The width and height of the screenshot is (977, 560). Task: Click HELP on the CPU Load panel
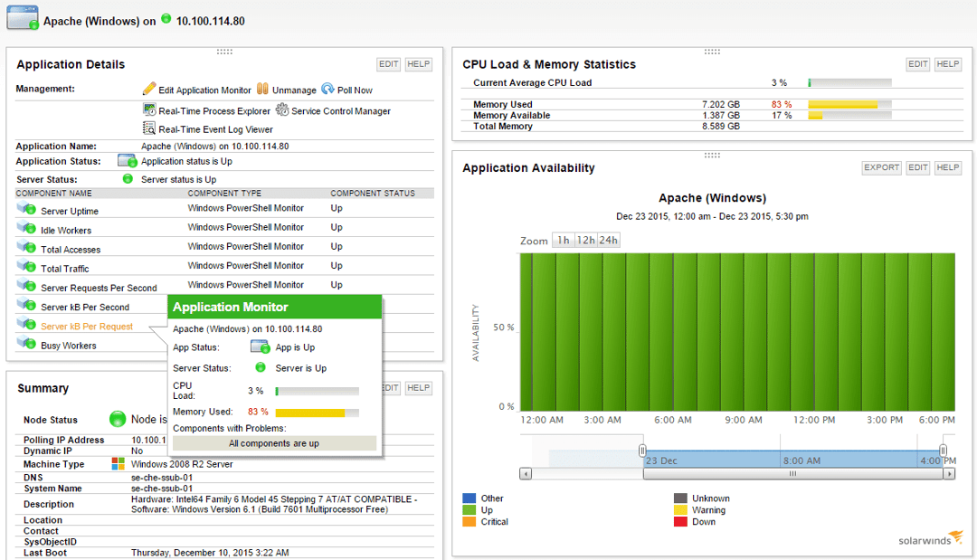(x=947, y=63)
